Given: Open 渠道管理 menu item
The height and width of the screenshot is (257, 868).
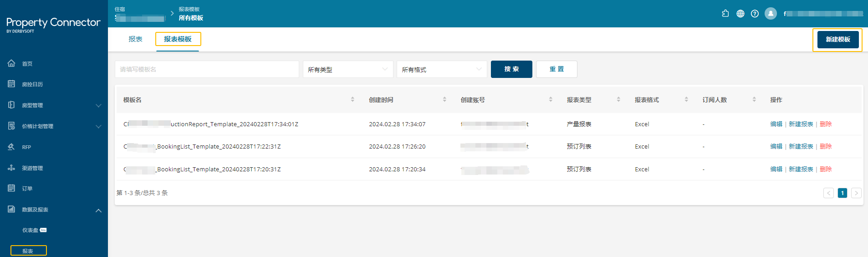Looking at the screenshot, I should pos(32,168).
